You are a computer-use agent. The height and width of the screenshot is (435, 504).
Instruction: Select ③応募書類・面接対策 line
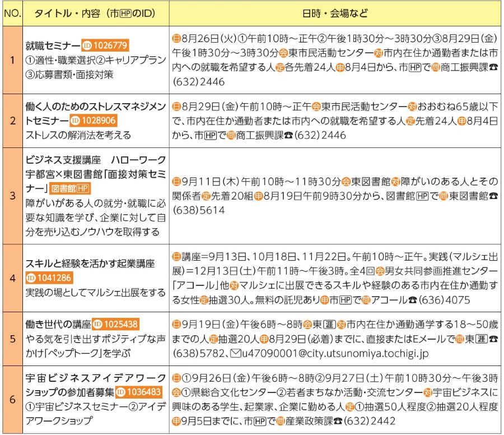(x=69, y=75)
